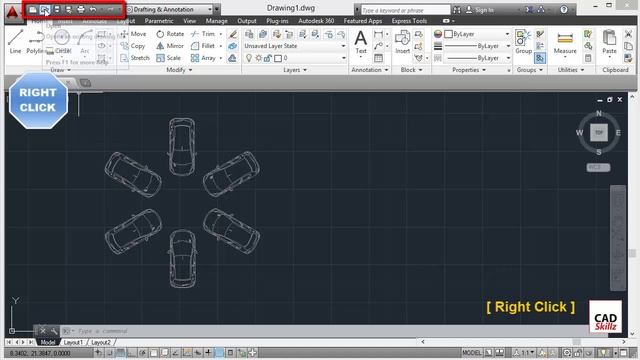The image size is (640, 360).
Task: Open the Output ribbon tab
Action: [247, 21]
